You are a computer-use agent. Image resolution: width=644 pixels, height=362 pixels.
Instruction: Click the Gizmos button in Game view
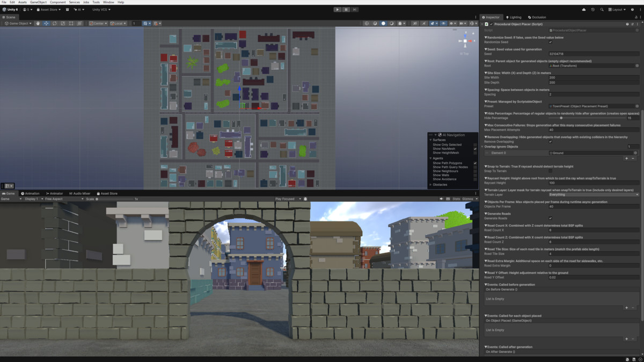tap(467, 199)
